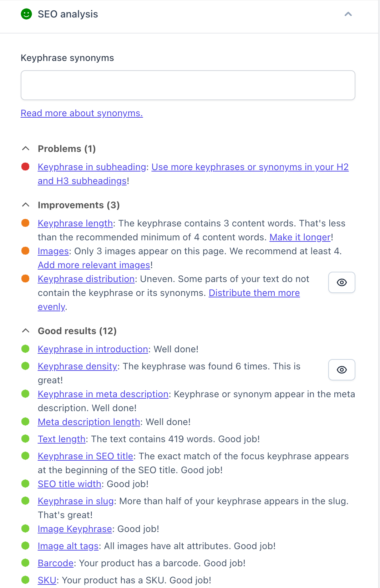380x588 pixels.
Task: Open the SEO title width link
Action: click(70, 484)
